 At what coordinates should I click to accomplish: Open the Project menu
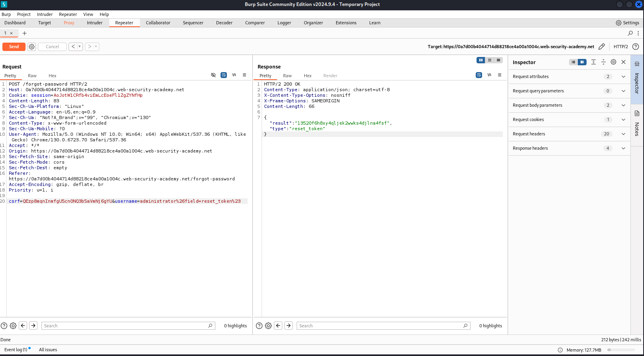pos(24,14)
